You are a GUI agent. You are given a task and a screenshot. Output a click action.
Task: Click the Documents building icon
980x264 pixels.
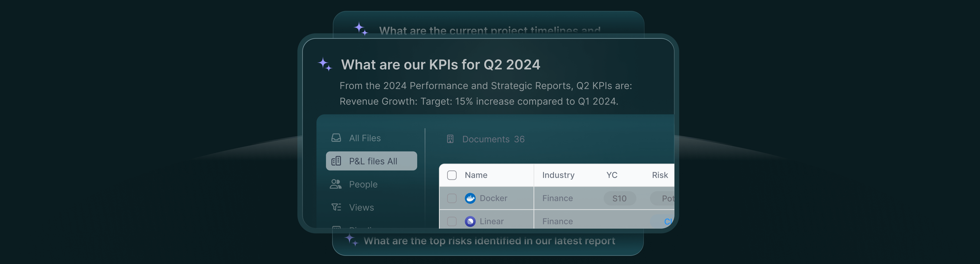(x=450, y=139)
